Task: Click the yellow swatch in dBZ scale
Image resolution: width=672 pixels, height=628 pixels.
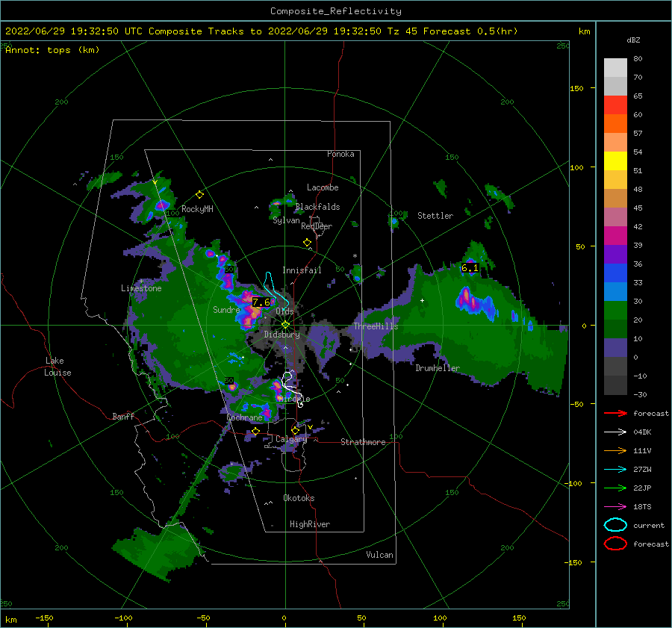Action: pyautogui.click(x=615, y=161)
